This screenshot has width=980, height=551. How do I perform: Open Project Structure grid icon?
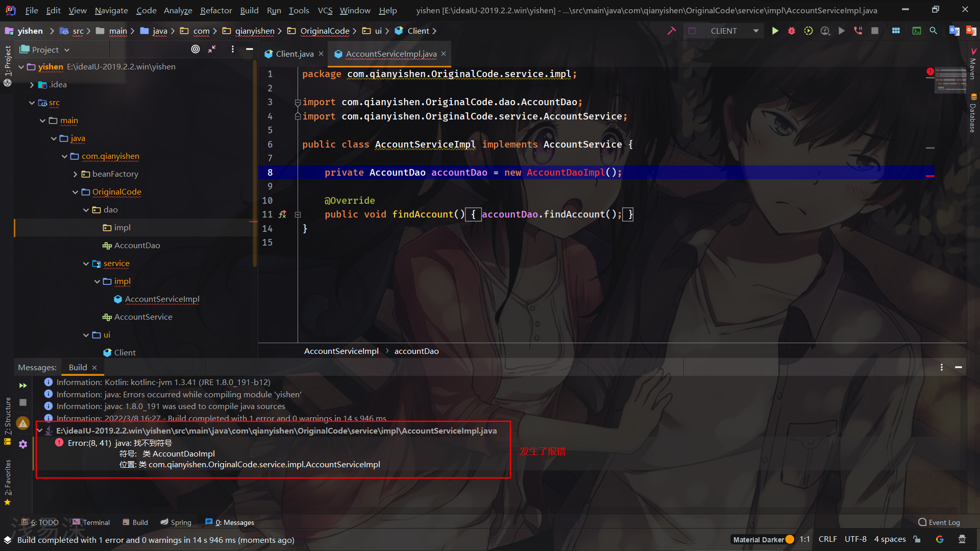coord(896,31)
